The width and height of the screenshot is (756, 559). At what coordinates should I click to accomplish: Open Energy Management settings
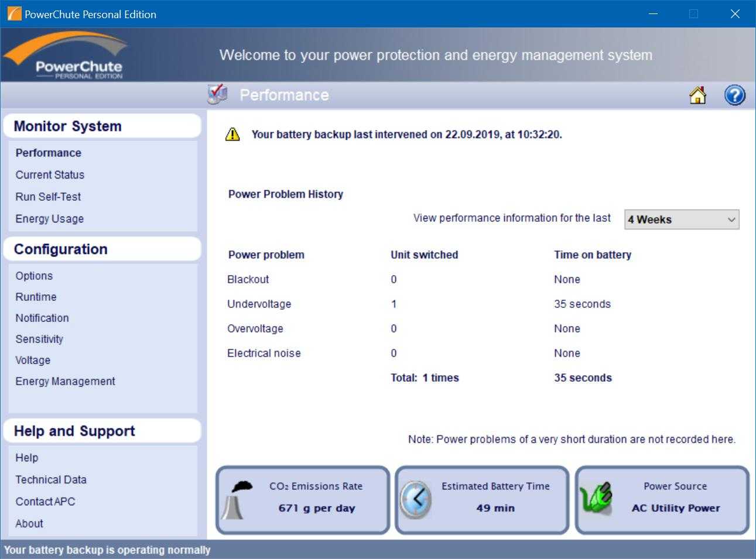[65, 381]
